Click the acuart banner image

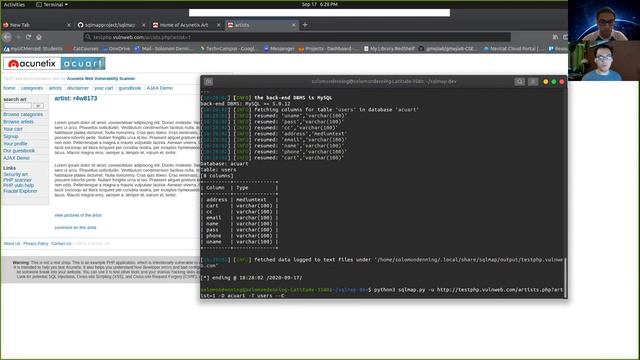click(83, 63)
